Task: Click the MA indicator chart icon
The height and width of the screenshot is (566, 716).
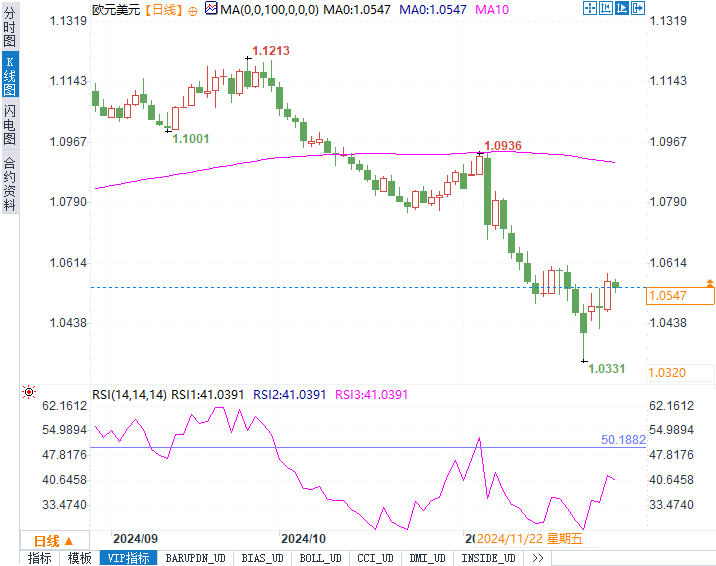Action: pos(211,8)
